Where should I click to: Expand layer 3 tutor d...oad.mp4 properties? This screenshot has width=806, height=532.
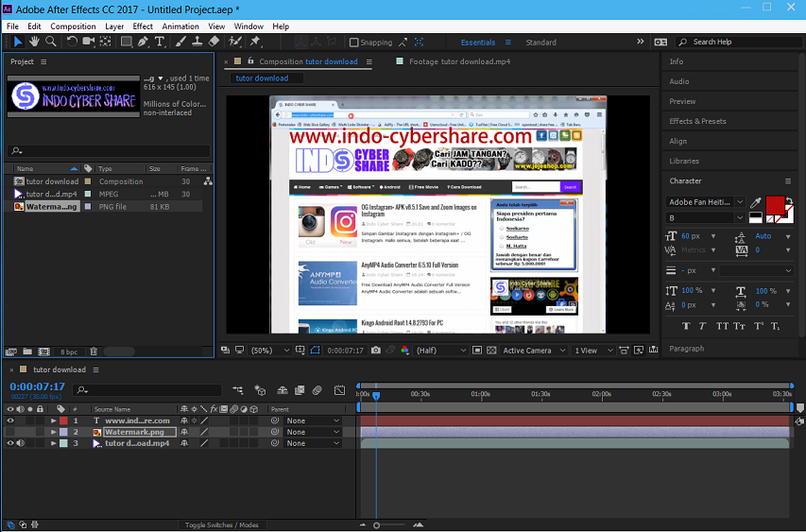53,443
